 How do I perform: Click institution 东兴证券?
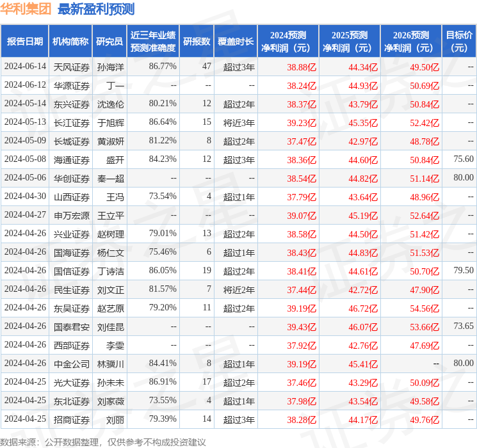tap(72, 104)
